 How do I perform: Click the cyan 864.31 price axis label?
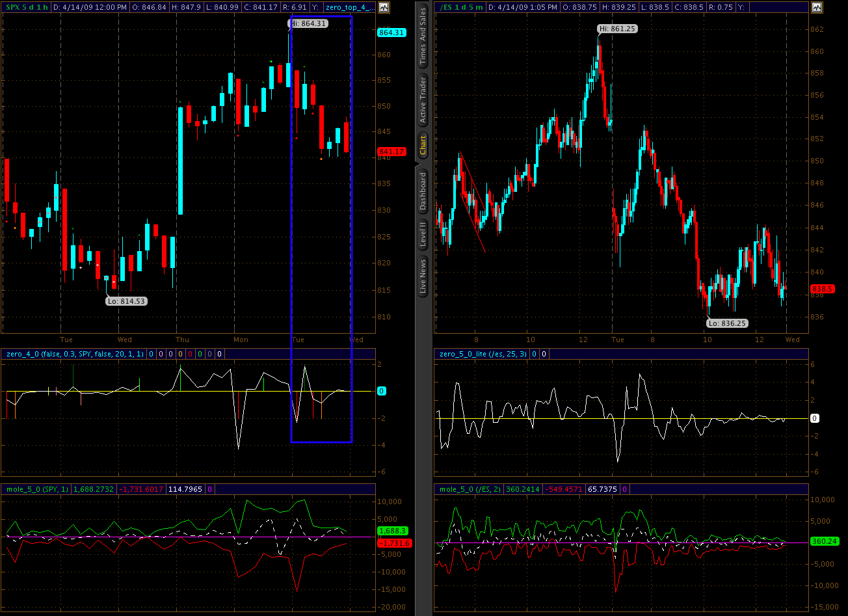pos(391,33)
